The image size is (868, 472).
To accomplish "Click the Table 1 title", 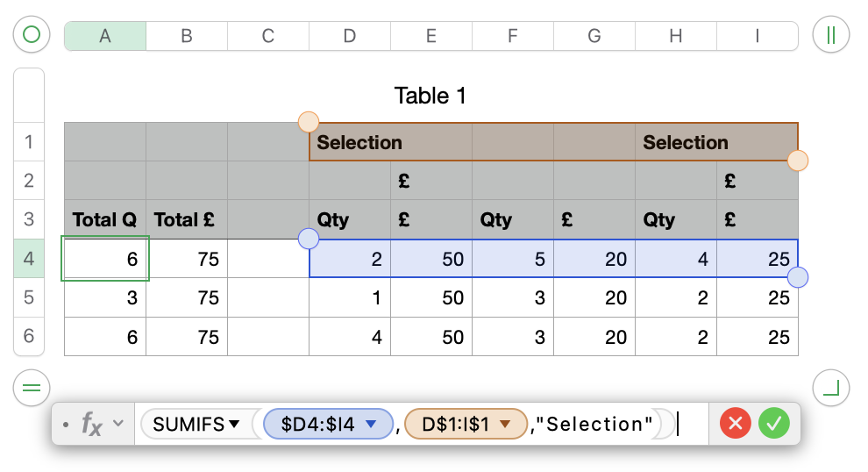I will tap(430, 96).
